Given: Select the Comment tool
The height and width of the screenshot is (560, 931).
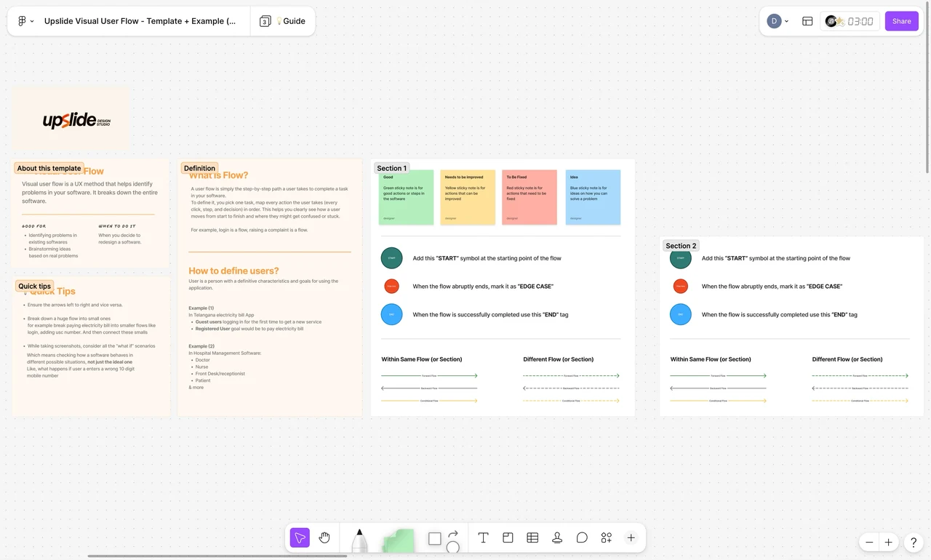Looking at the screenshot, I should [582, 537].
